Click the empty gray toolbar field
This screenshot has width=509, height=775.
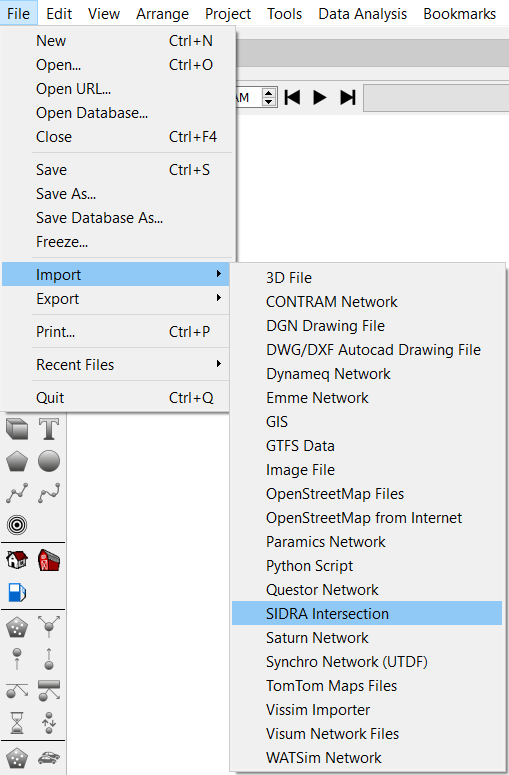click(436, 98)
